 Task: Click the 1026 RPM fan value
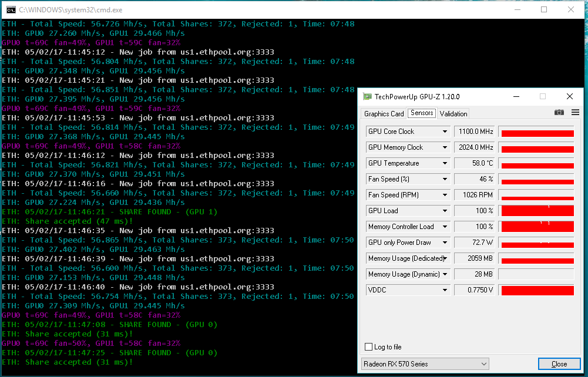click(x=475, y=195)
